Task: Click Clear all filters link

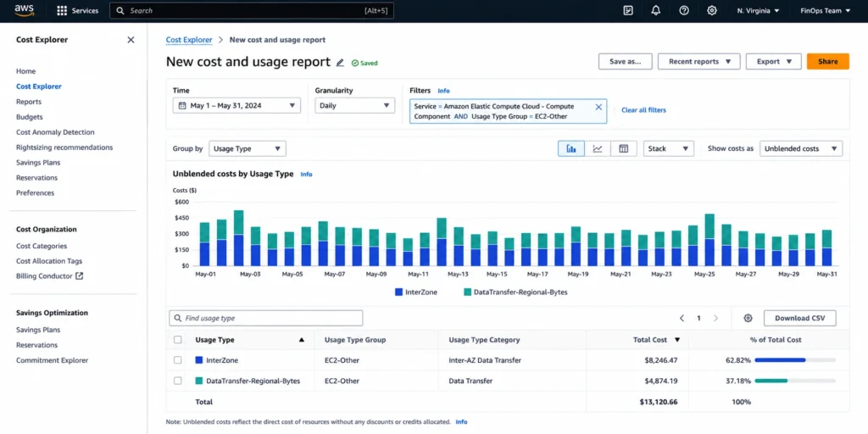Action: [644, 110]
